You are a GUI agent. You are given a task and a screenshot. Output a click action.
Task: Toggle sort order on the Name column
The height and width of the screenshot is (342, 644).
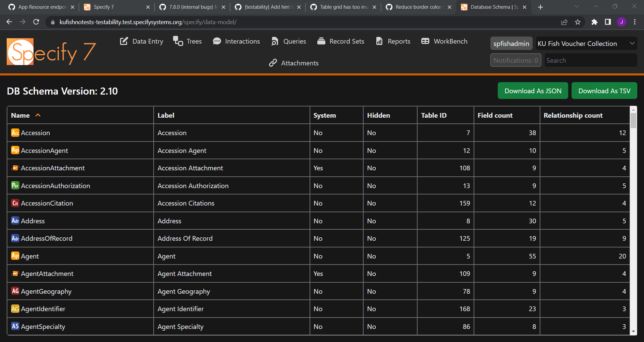25,115
